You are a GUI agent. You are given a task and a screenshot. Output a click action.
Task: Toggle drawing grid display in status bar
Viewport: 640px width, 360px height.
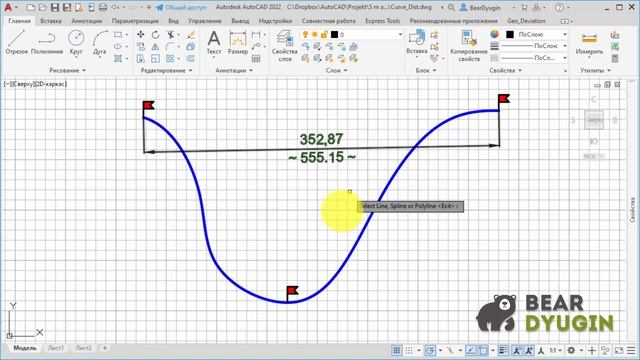click(x=396, y=350)
